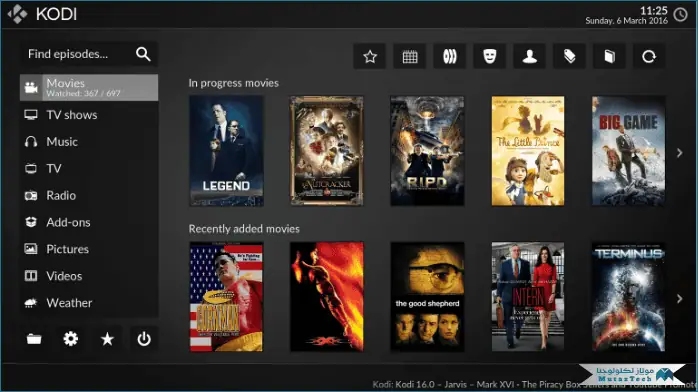Viewport: 698px width, 392px height.
Task: Open the calendar years view icon
Action: click(410, 57)
